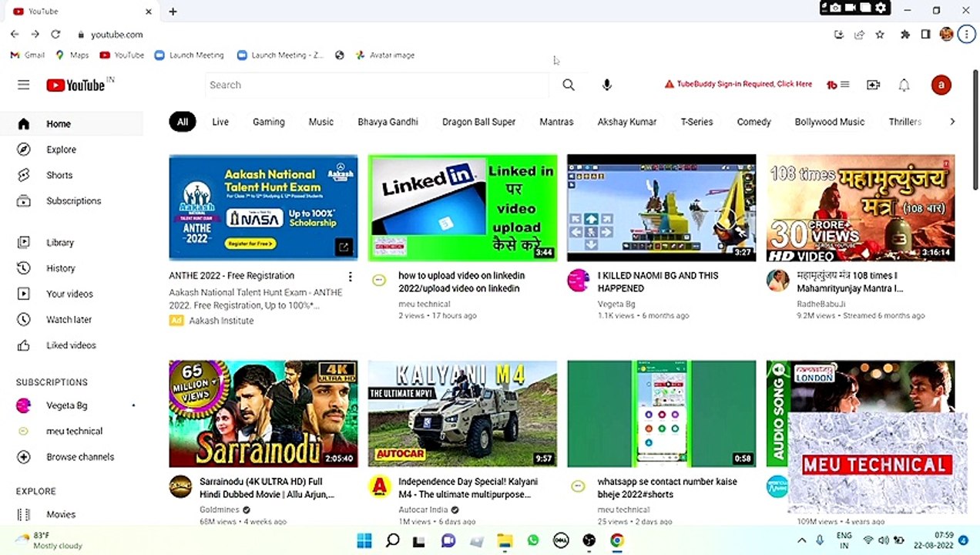Select the Bhavya Gandhi chip

coord(388,122)
